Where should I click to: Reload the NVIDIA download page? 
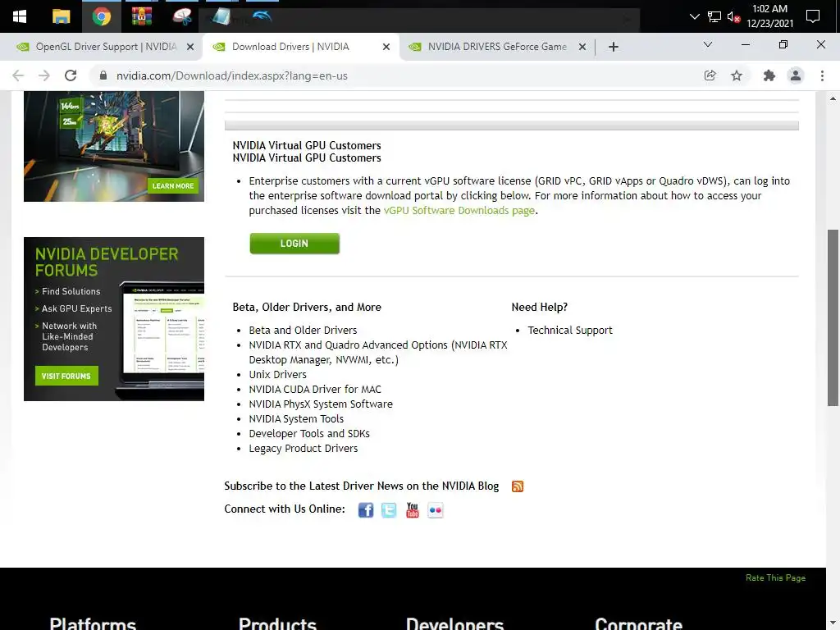[x=71, y=75]
